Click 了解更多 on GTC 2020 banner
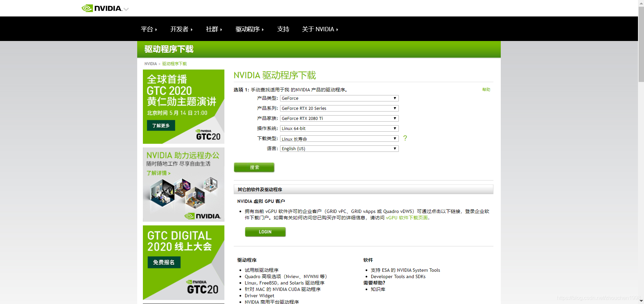The image size is (644, 304). [161, 126]
